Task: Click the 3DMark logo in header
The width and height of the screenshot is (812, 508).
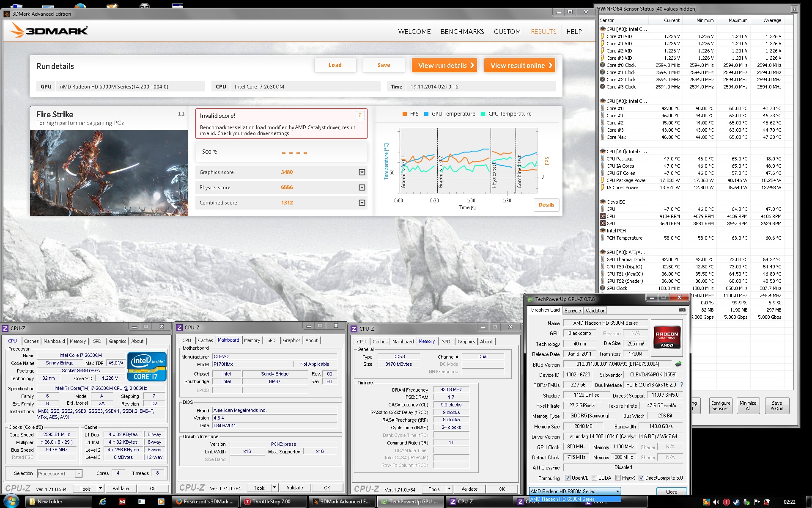Action: click(x=49, y=30)
